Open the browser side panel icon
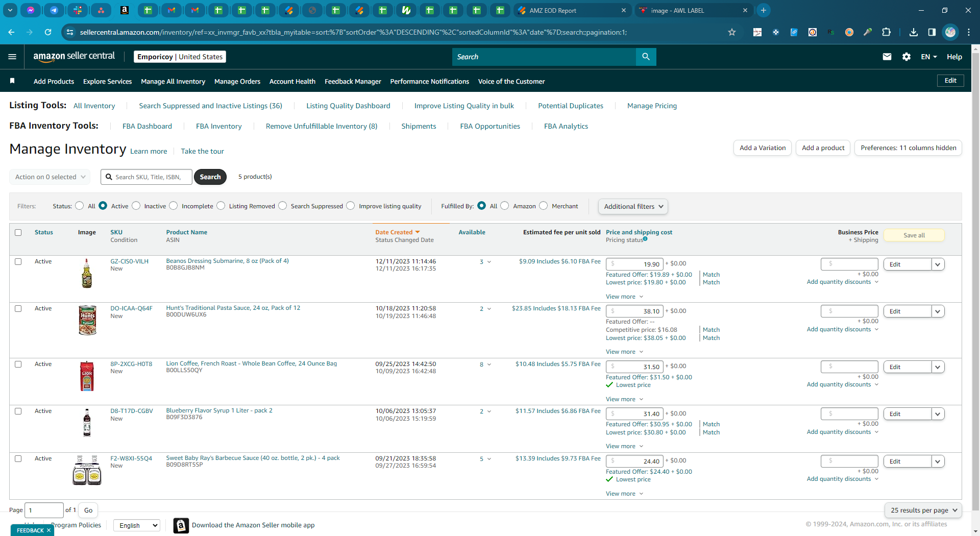 [x=932, y=32]
